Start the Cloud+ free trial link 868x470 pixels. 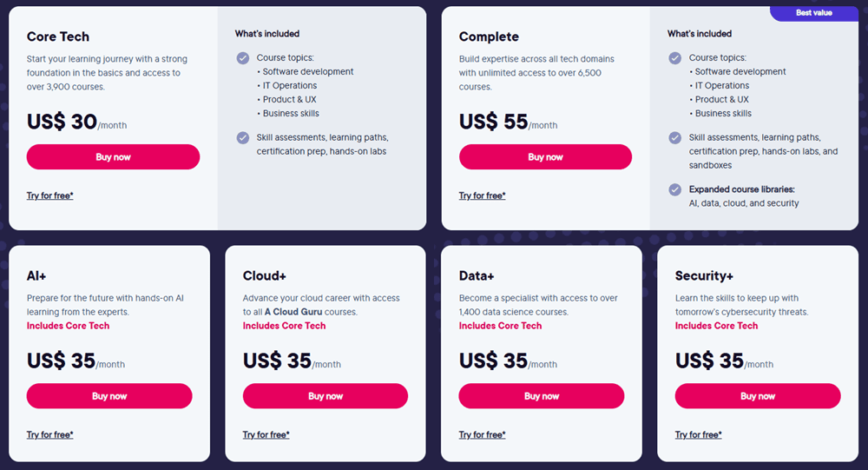click(x=266, y=434)
